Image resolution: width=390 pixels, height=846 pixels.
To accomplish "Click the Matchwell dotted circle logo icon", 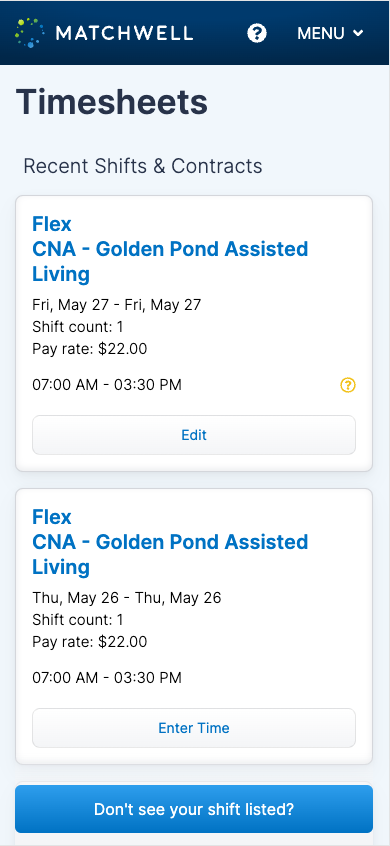I will coord(30,33).
